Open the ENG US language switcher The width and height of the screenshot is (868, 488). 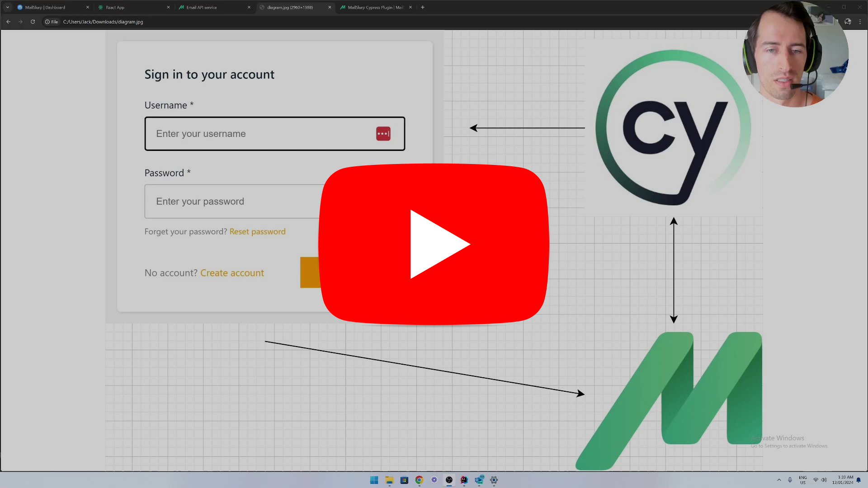point(803,480)
